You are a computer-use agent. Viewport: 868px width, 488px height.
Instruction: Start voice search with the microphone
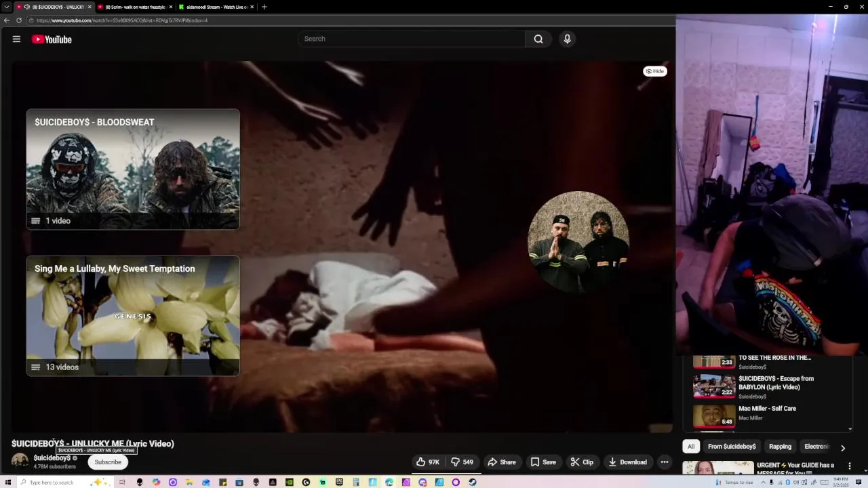tap(568, 39)
